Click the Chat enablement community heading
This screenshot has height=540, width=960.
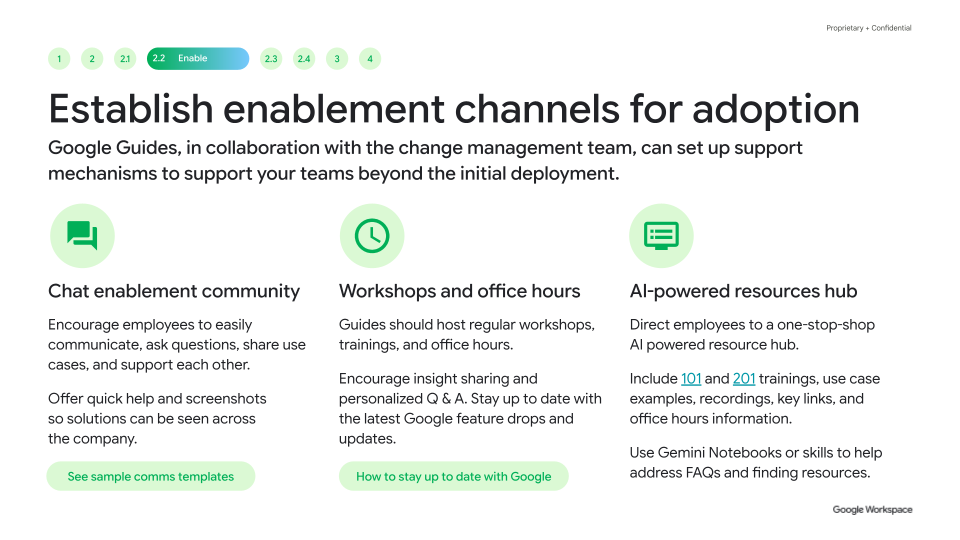coord(174,291)
